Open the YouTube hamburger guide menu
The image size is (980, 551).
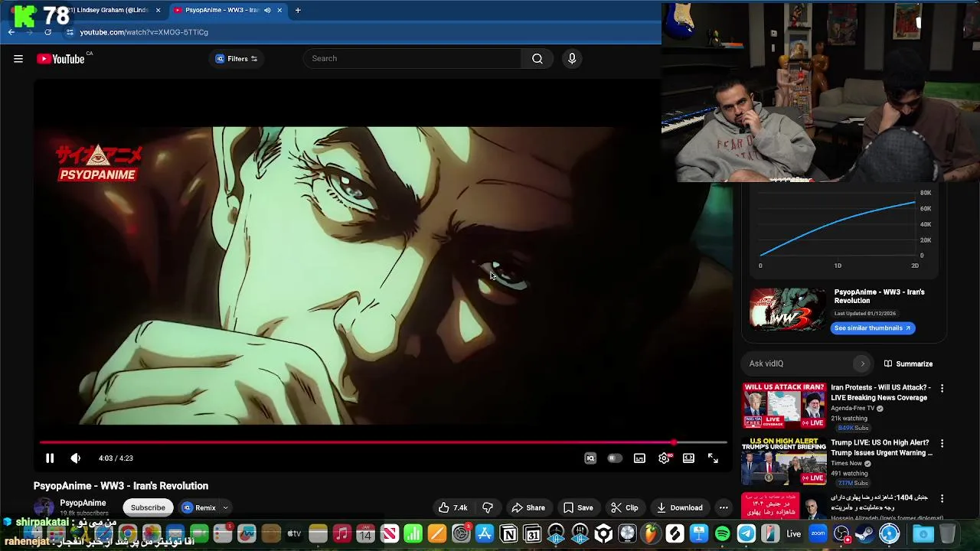point(18,59)
